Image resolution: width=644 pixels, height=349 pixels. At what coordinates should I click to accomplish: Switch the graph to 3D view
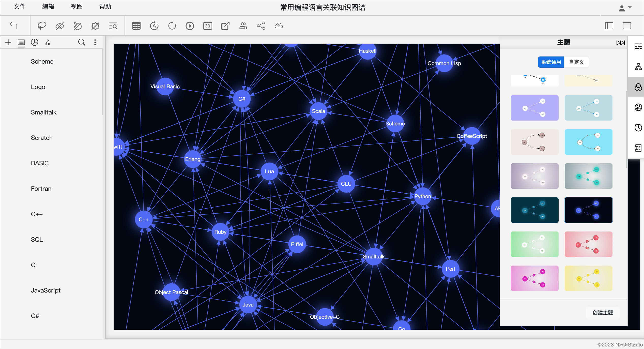207,25
